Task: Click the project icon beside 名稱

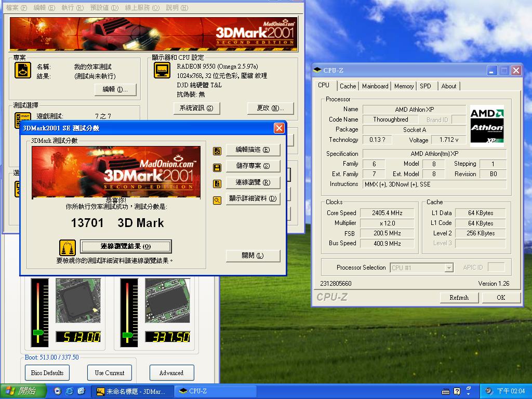Action: [23, 70]
